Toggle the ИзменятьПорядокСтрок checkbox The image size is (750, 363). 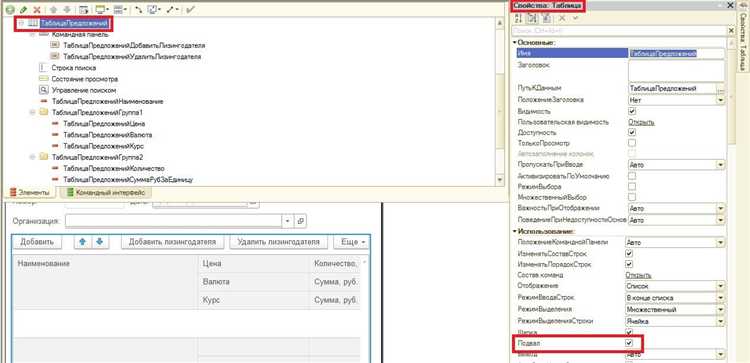coord(629,264)
